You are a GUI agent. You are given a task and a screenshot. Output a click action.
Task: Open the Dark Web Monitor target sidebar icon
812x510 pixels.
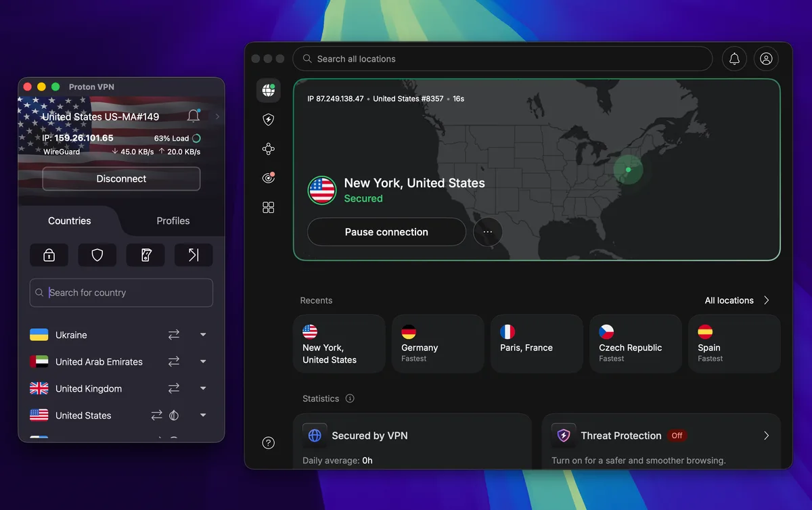point(269,178)
